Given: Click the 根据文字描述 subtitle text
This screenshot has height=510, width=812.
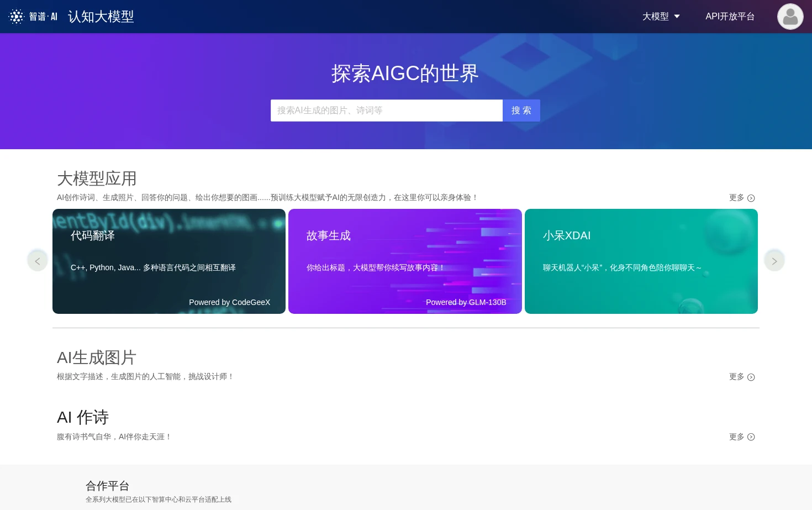Looking at the screenshot, I should pyautogui.click(x=145, y=377).
